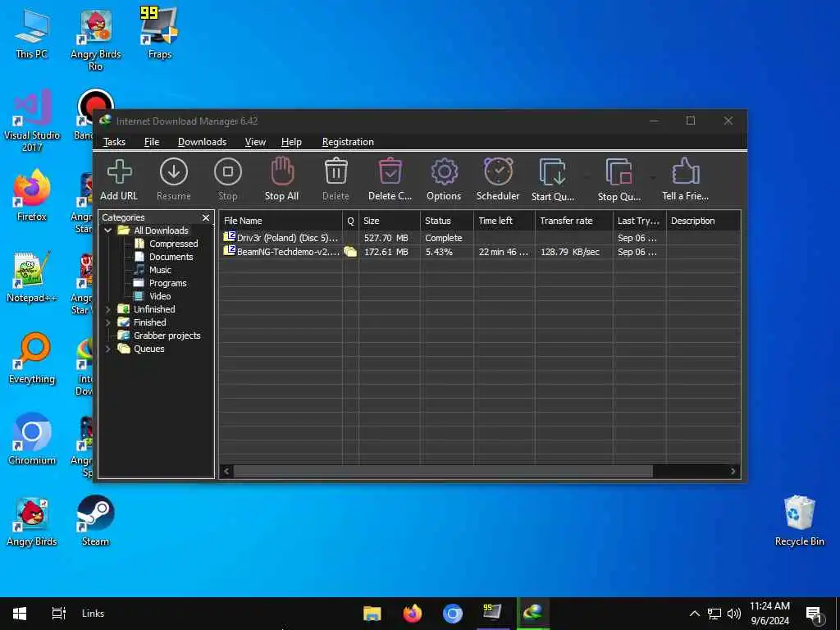The image size is (840, 630).
Task: Click the taskbar volume speaker icon
Action: point(734,614)
